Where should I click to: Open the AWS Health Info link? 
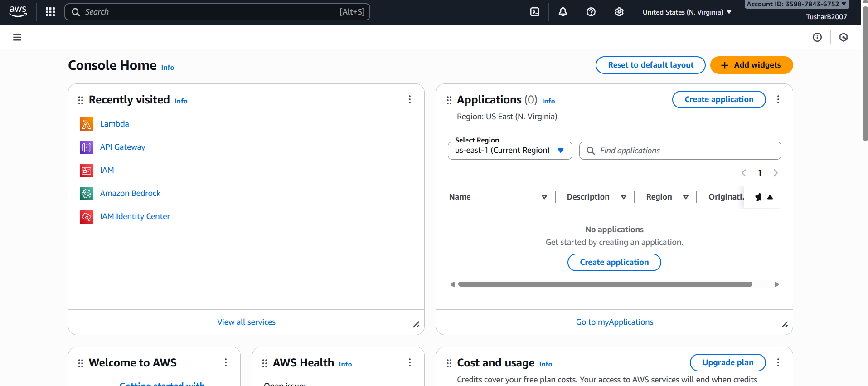(x=345, y=364)
